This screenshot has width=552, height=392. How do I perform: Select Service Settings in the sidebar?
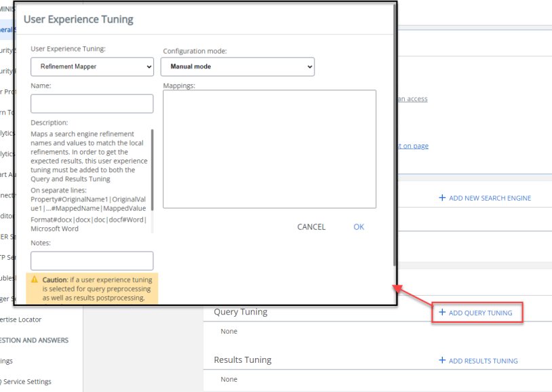27,381
